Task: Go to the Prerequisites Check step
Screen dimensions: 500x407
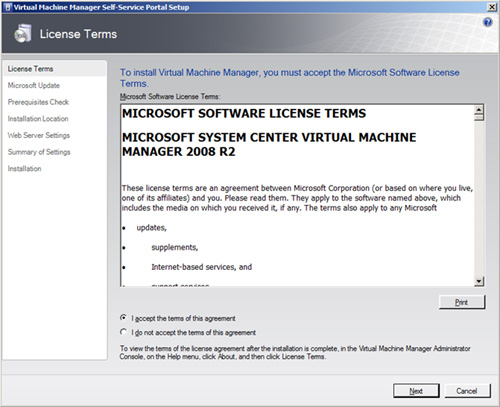Action: pos(38,102)
